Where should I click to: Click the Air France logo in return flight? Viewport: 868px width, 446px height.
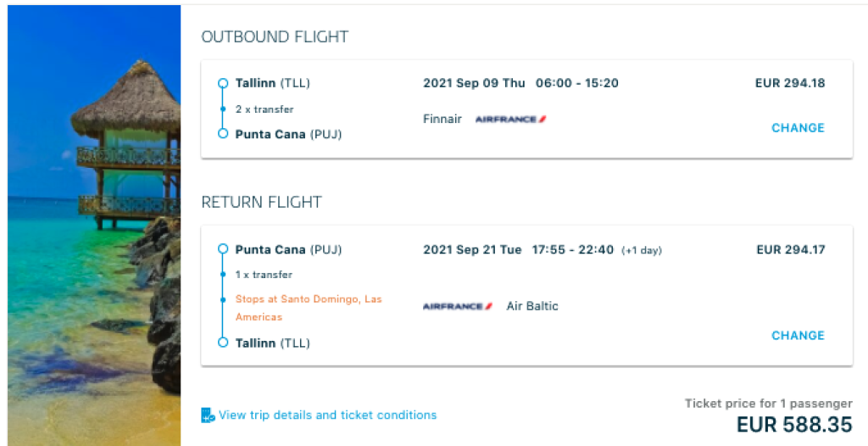(458, 306)
